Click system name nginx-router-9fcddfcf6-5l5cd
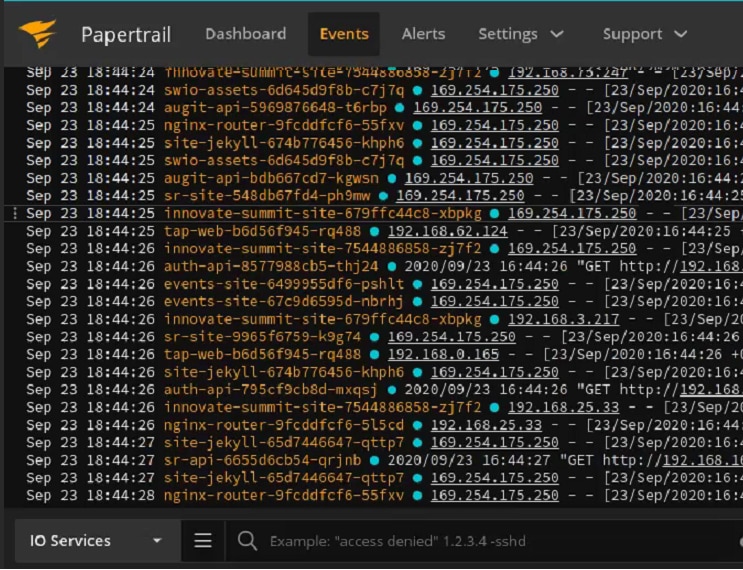 click(284, 425)
